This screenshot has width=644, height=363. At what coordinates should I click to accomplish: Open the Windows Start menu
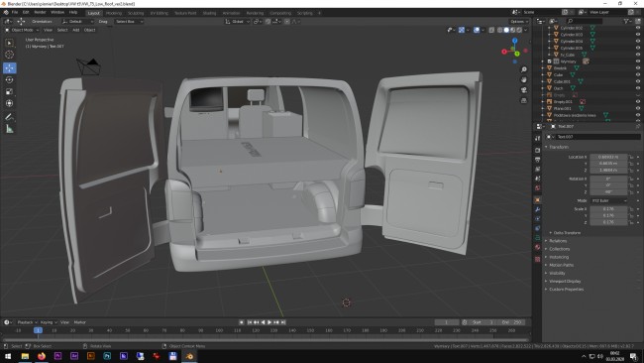point(8,356)
